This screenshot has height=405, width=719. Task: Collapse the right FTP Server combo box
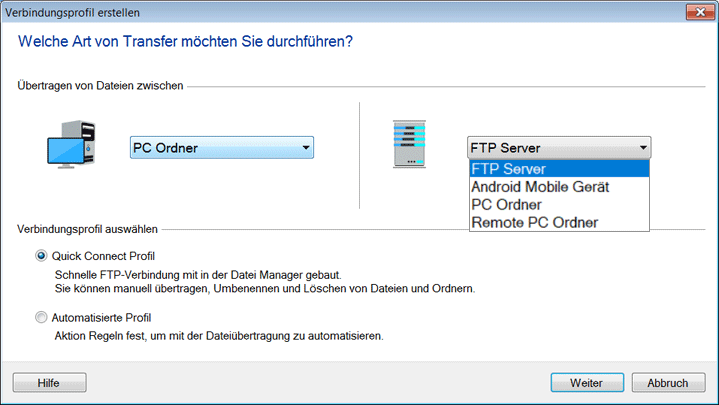[x=558, y=148]
